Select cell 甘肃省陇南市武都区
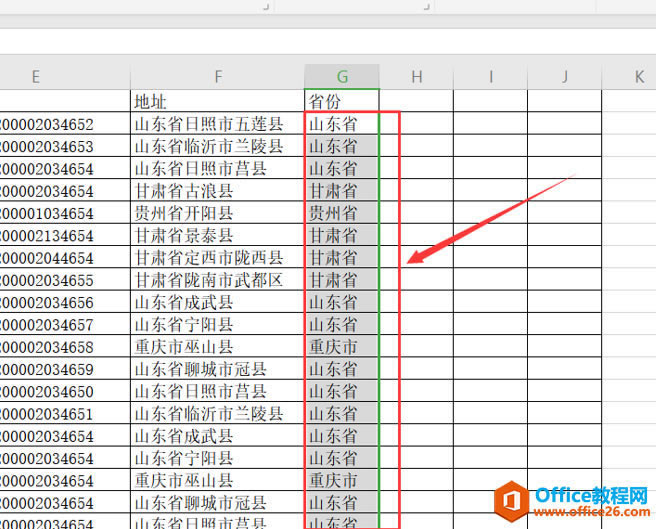The image size is (657, 529). [x=217, y=279]
